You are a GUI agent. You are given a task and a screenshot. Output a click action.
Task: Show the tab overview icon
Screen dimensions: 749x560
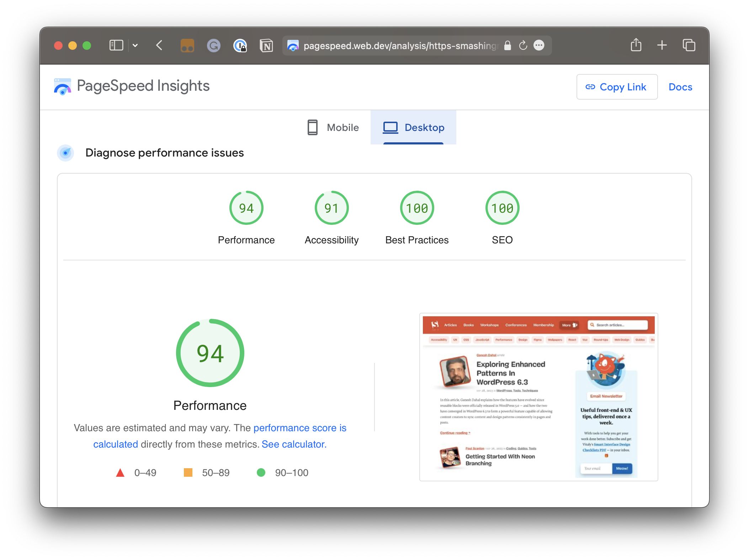(x=689, y=46)
